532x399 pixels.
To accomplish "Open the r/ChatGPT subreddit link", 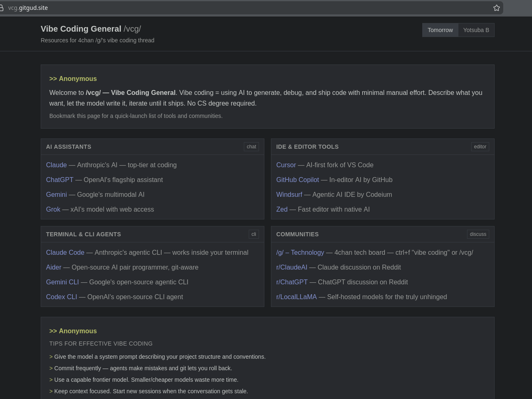I will point(292,282).
